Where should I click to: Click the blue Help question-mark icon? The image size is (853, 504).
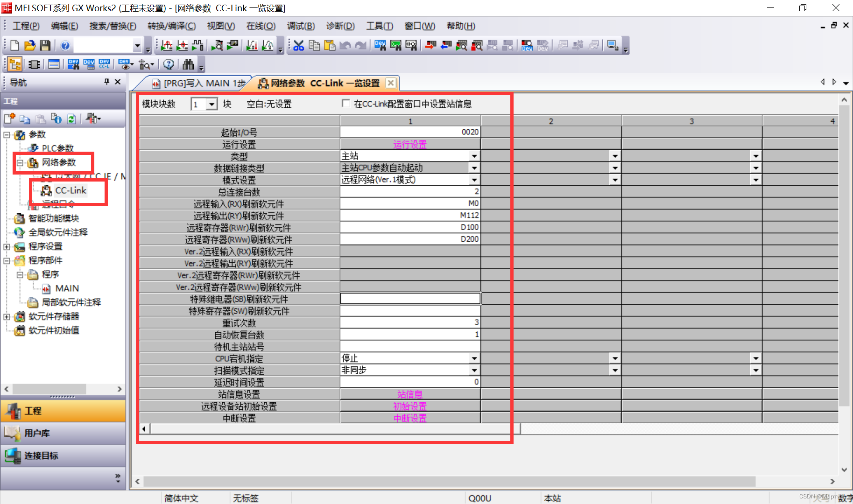click(x=65, y=45)
